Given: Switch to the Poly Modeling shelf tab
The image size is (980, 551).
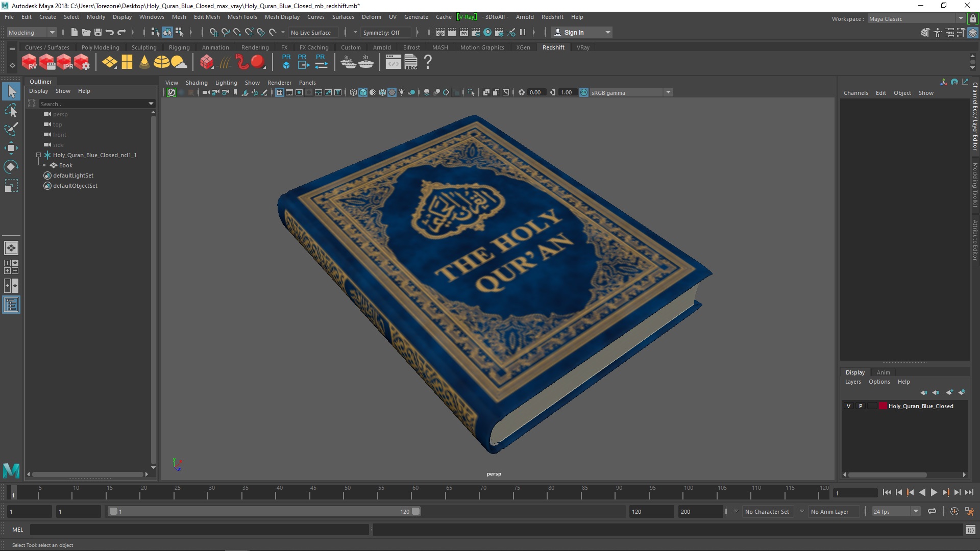Looking at the screenshot, I should point(100,47).
